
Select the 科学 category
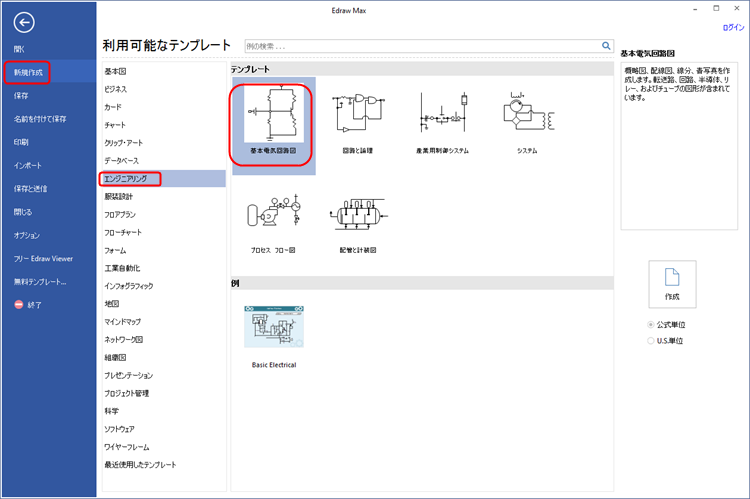[x=111, y=411]
